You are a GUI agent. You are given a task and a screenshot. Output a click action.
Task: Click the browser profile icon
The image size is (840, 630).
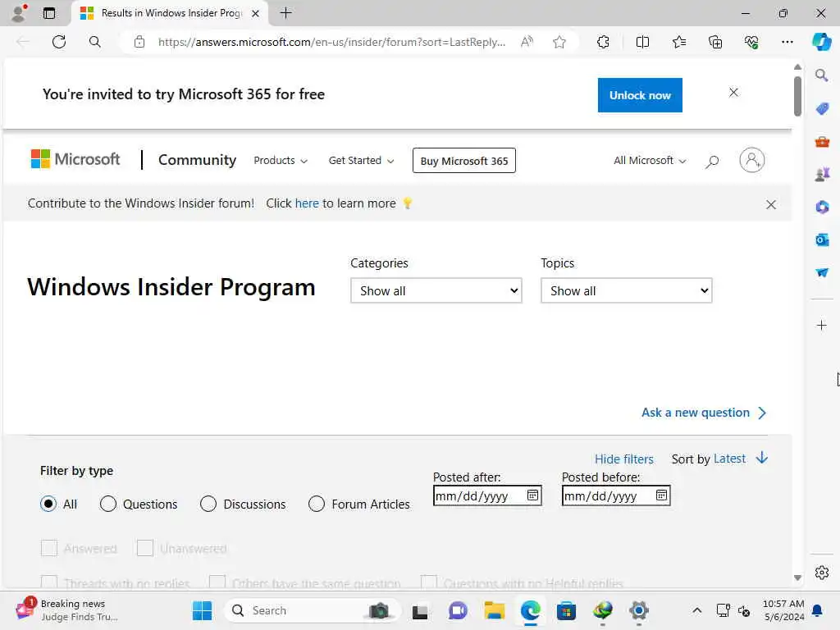pyautogui.click(x=20, y=13)
